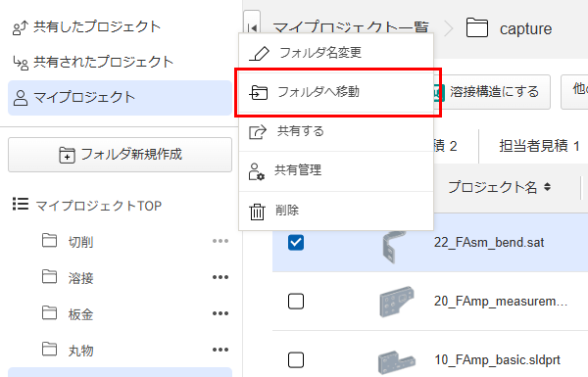The image size is (588, 377).
Task: Check the 10_FAmp_basic.sldprt row checkbox
Action: pyautogui.click(x=296, y=359)
